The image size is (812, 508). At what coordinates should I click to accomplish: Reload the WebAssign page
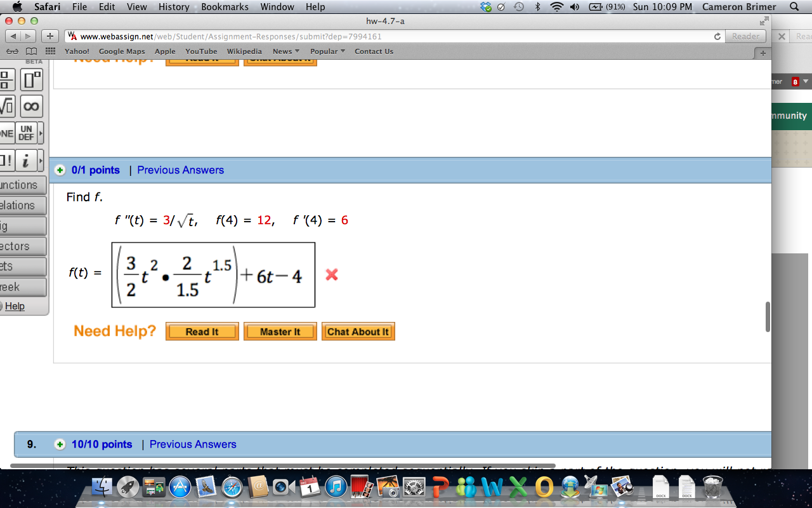(717, 36)
